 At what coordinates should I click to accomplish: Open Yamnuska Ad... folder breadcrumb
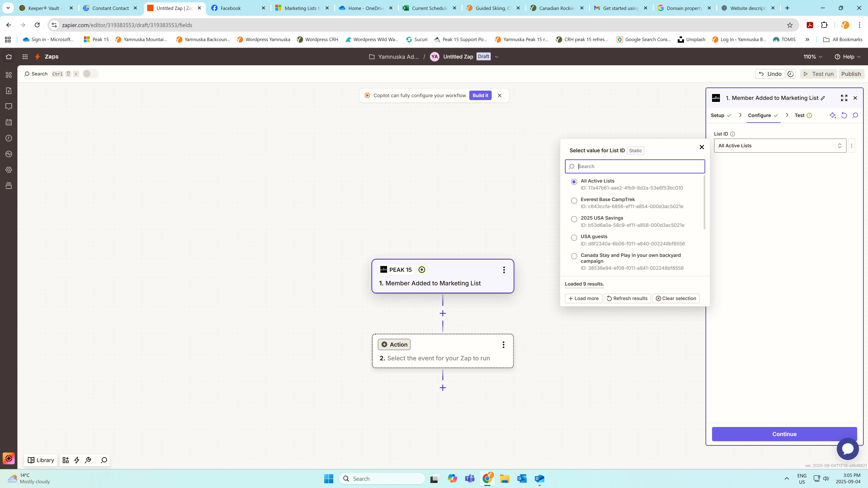click(394, 56)
